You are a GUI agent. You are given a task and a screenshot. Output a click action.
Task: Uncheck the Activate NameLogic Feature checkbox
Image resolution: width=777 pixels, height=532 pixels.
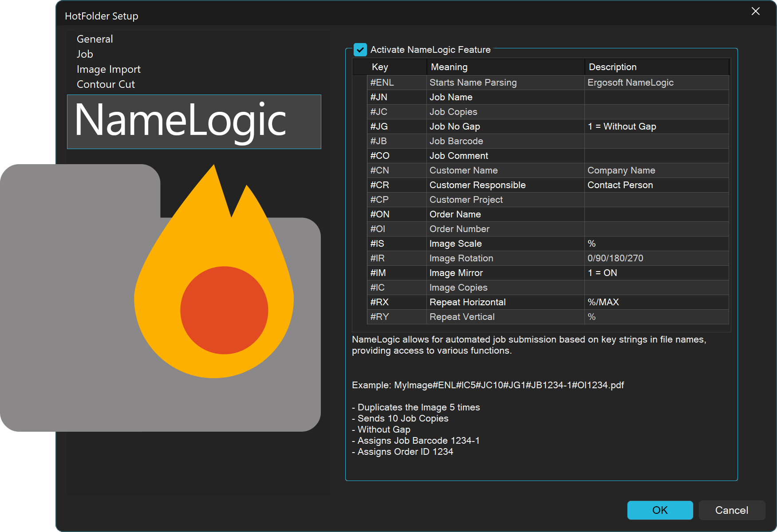point(360,50)
